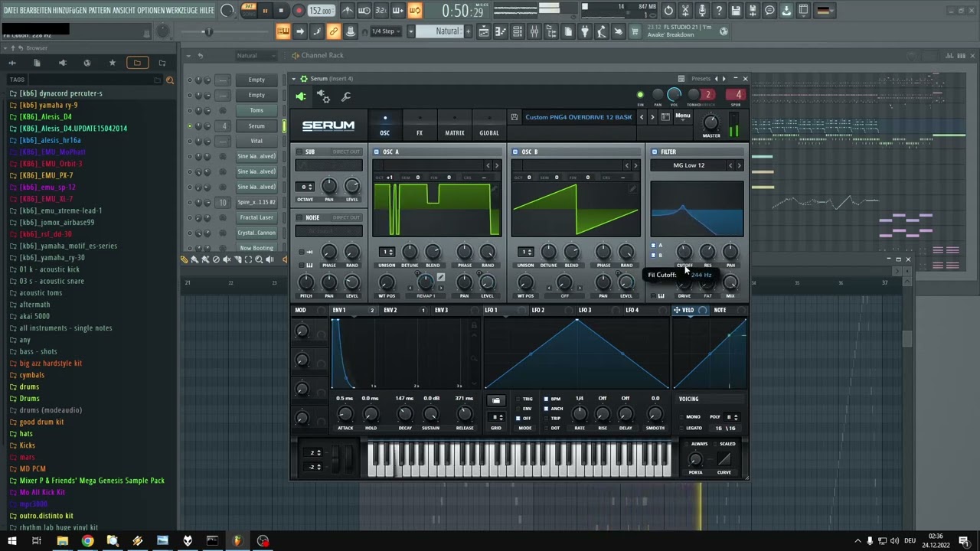This screenshot has height=551, width=980.
Task: Click next OSC B wavetable arrow
Action: point(635,165)
